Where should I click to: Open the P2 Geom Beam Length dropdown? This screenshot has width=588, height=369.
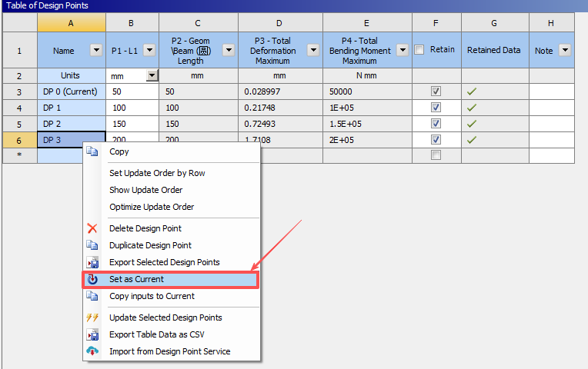tap(229, 50)
